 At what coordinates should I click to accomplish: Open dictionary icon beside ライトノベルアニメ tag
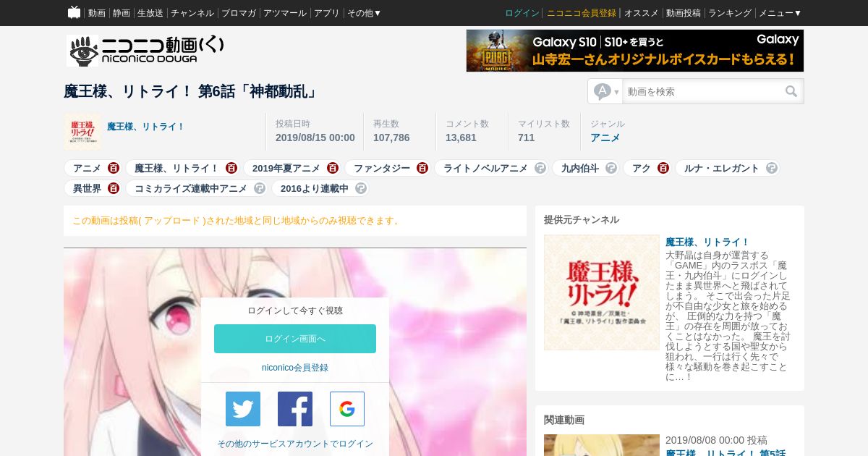click(x=540, y=168)
